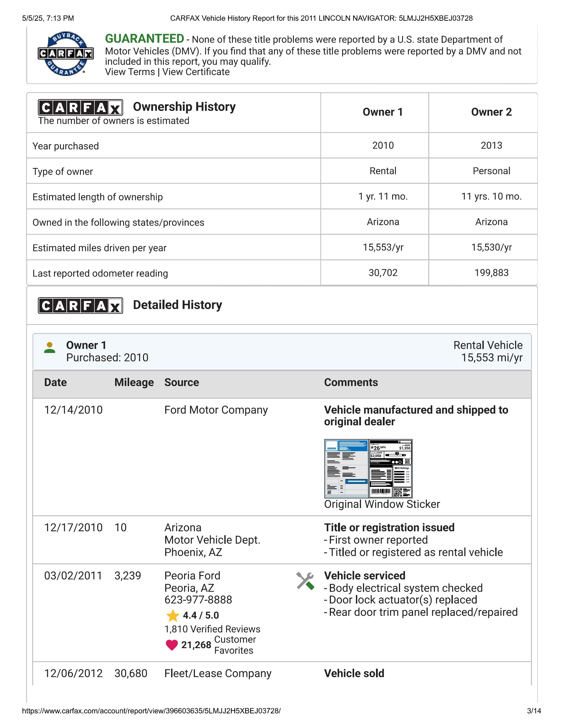The height and width of the screenshot is (728, 563).
Task: Click the Comments column header
Action: (x=351, y=382)
